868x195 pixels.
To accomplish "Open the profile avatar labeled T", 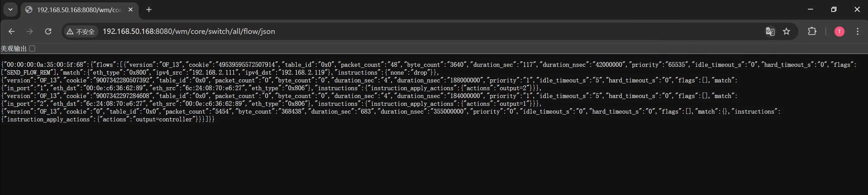I will [x=839, y=32].
